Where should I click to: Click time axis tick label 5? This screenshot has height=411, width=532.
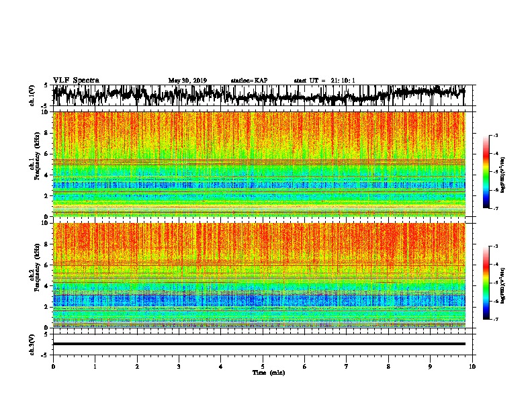[263, 367]
